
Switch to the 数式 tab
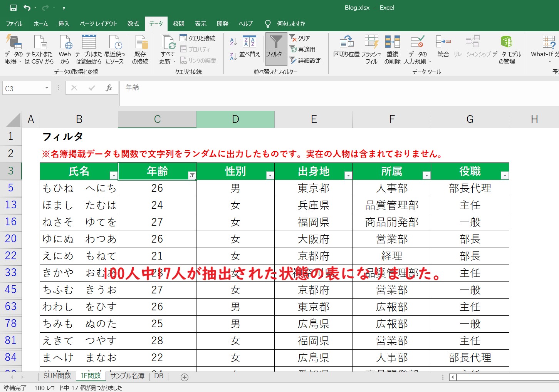[x=133, y=24]
